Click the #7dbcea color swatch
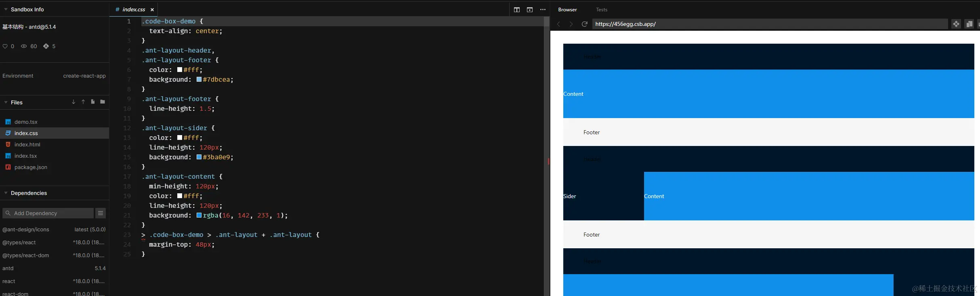The height and width of the screenshot is (296, 980). tap(199, 79)
